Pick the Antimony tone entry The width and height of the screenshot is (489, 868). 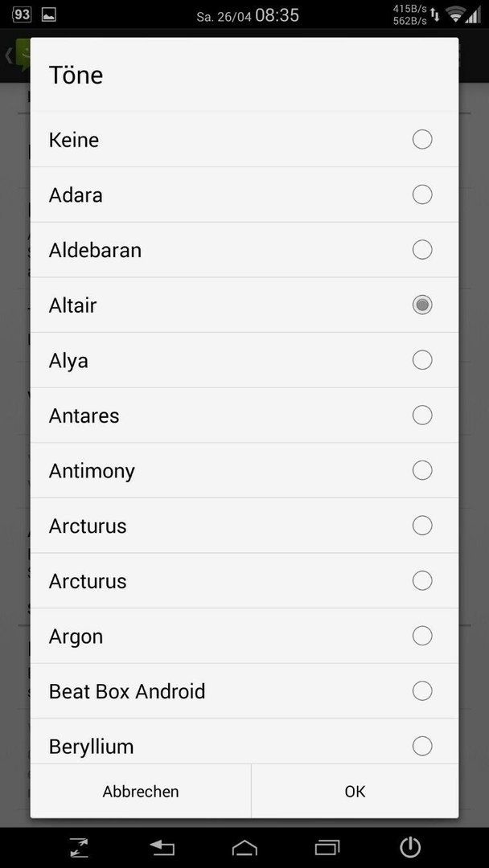(244, 470)
